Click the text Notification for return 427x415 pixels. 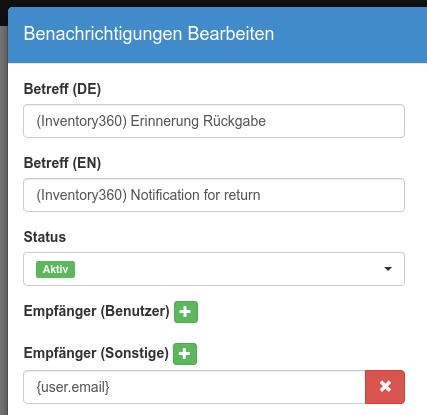pos(195,195)
